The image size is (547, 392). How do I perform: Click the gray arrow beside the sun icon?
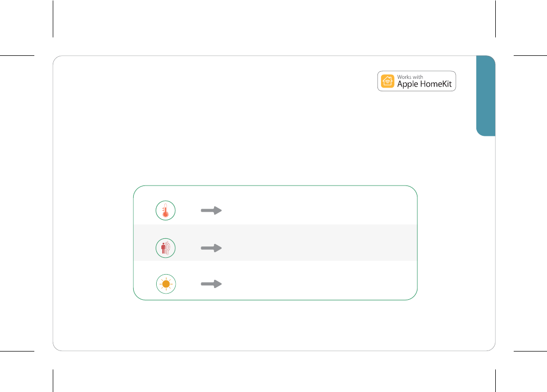coord(212,284)
